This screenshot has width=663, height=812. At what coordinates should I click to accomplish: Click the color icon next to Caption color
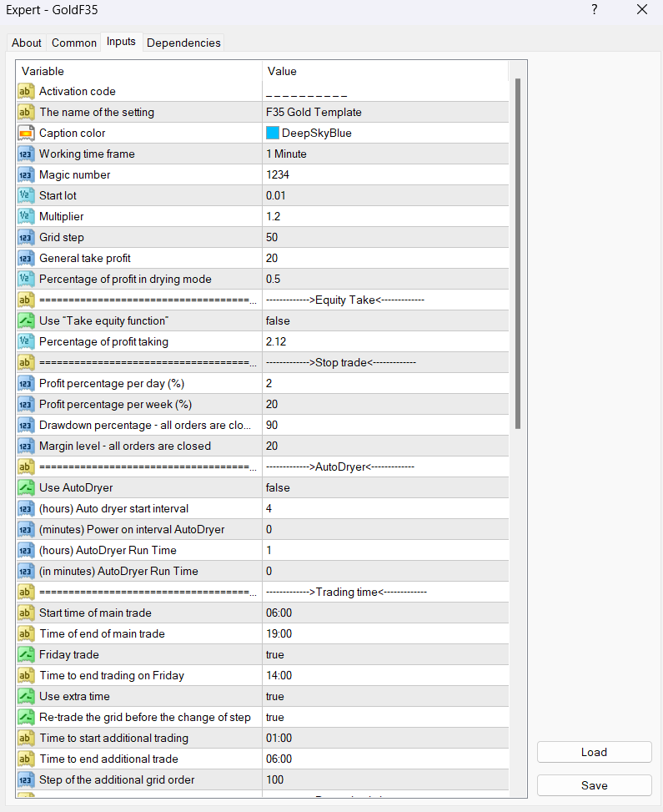click(x=26, y=134)
